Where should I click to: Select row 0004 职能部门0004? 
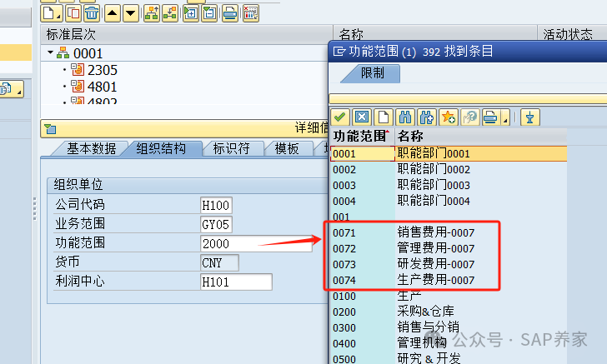449,201
